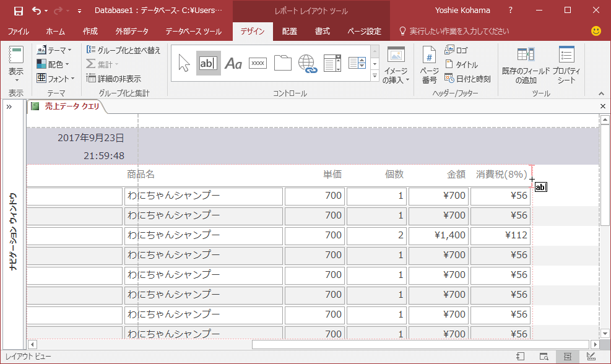This screenshot has height=364, width=611.
Task: Switch to the ページ設定 tab
Action: 365,31
